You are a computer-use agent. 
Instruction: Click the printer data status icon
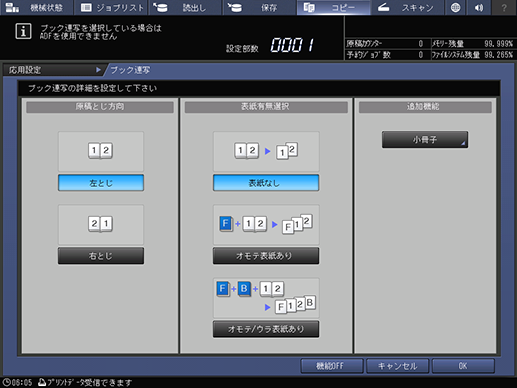[42, 382]
